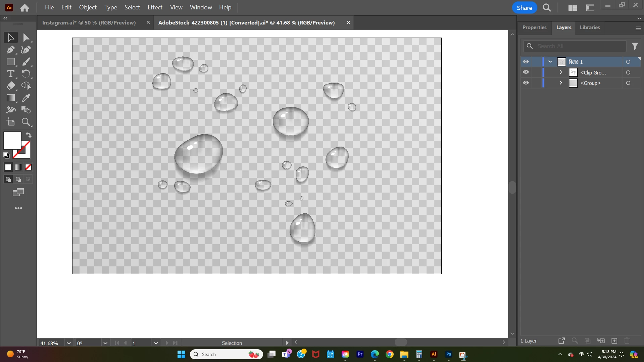Select the Rectangle tool

pos(11,62)
